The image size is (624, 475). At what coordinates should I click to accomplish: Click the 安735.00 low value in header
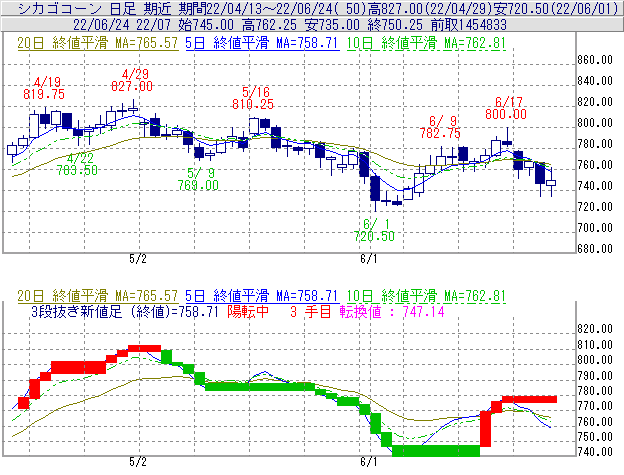point(332,25)
